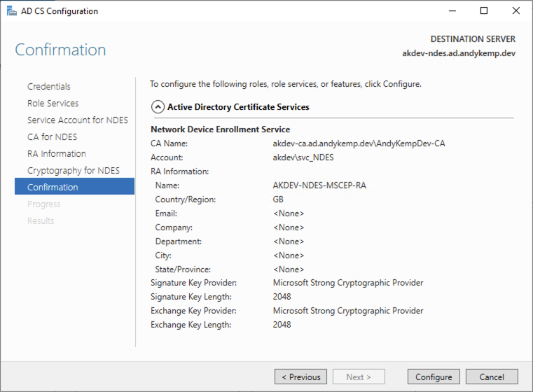Open the Role Services step

[x=53, y=104]
